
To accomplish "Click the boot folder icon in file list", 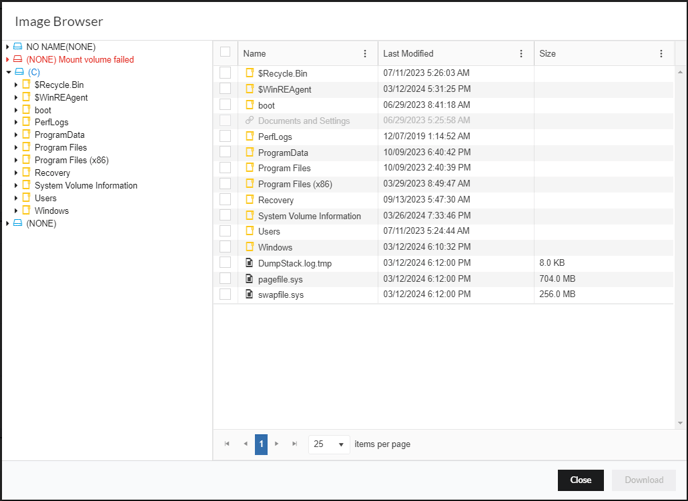I will tap(250, 105).
